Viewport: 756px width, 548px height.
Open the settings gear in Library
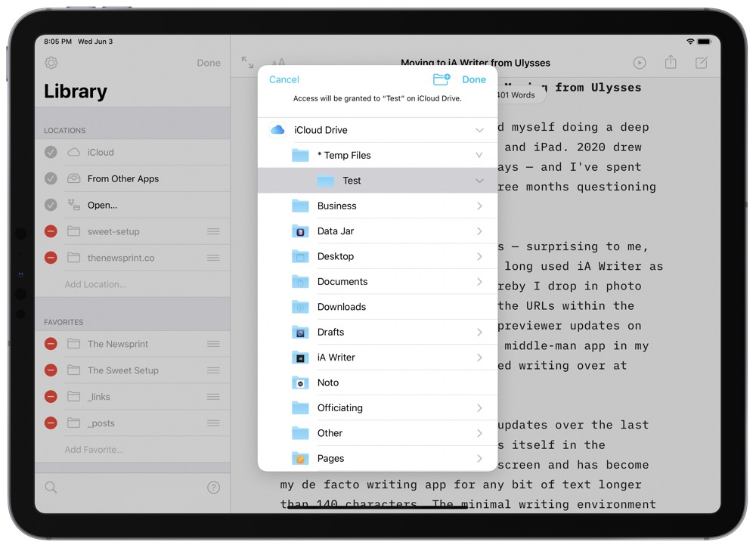pyautogui.click(x=51, y=63)
